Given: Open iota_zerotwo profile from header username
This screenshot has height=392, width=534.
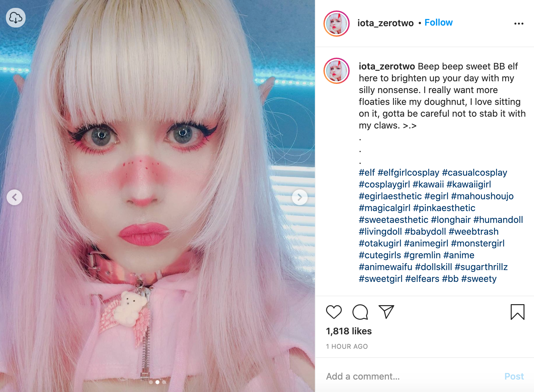Looking at the screenshot, I should tap(385, 23).
